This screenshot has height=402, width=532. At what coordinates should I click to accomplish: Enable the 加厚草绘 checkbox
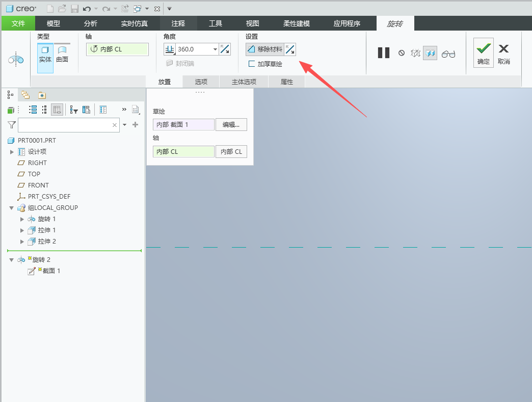pyautogui.click(x=252, y=64)
